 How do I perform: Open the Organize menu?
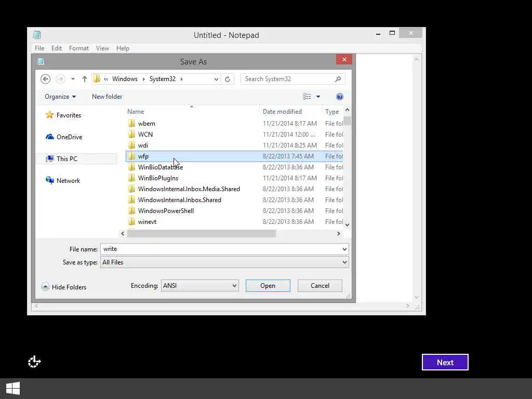pyautogui.click(x=60, y=96)
